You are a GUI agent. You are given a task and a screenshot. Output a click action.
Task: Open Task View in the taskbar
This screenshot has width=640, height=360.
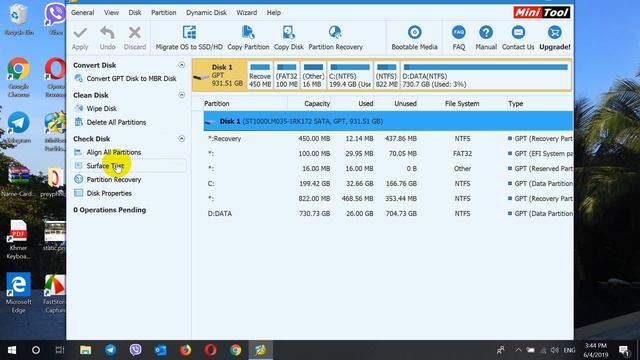coord(60,350)
